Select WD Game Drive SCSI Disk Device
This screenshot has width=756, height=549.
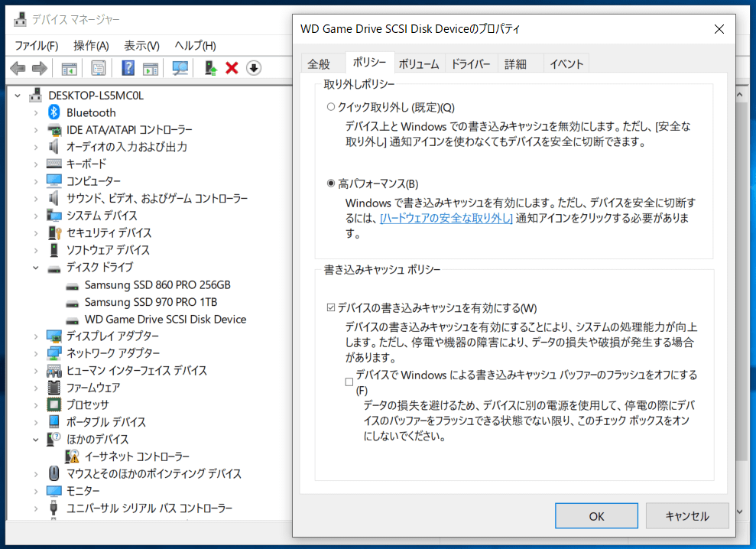pyautogui.click(x=165, y=320)
